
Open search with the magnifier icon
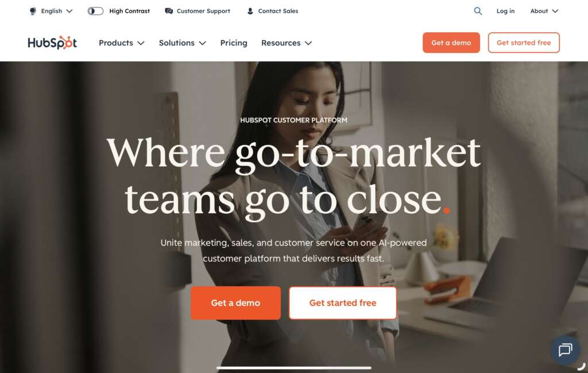click(478, 11)
